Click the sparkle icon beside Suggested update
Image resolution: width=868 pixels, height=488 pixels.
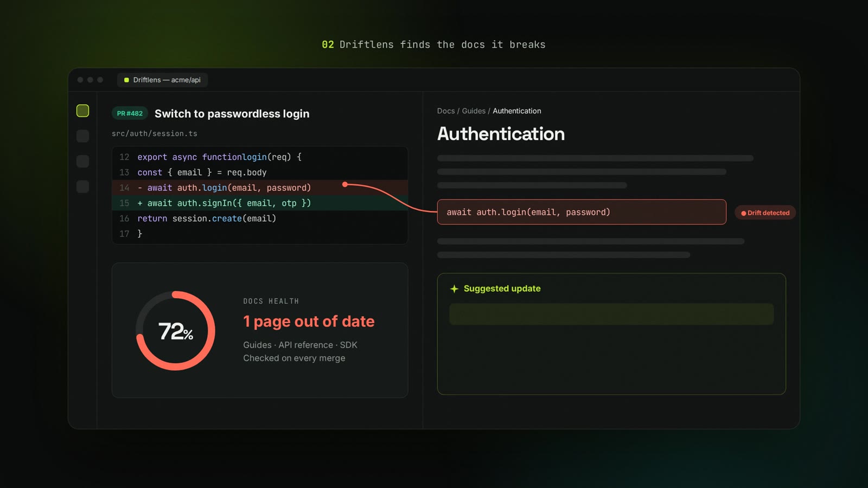(x=454, y=289)
